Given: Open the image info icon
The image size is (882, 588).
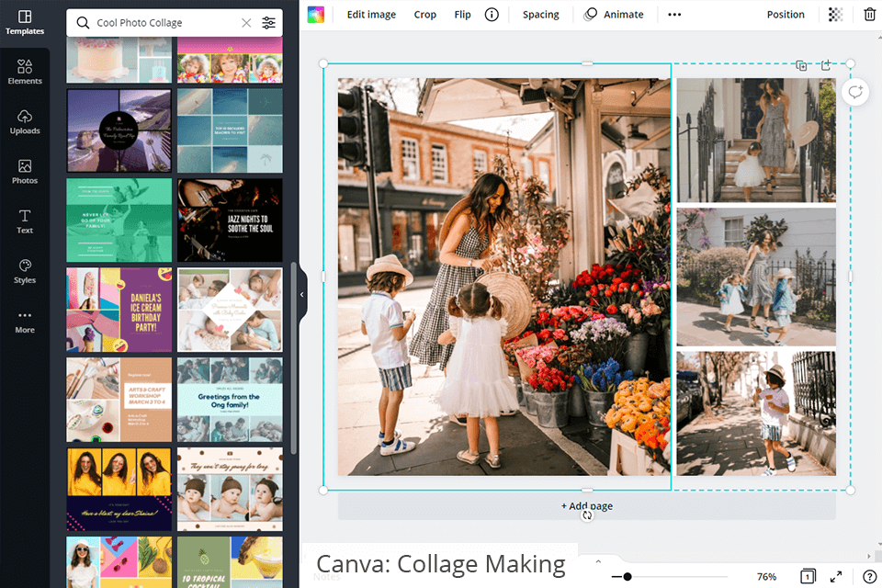Looking at the screenshot, I should [x=492, y=15].
